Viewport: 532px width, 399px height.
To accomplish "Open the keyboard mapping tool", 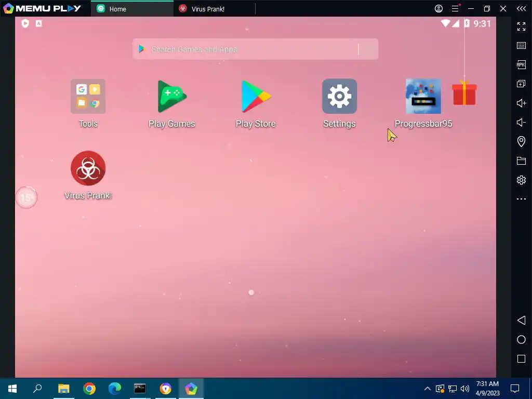I will pos(521,46).
